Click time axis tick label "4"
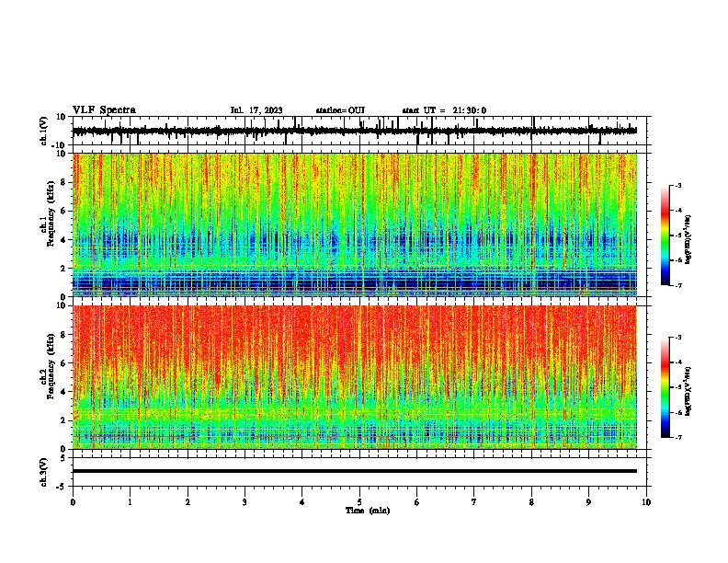This screenshot has height=563, width=728. pyautogui.click(x=302, y=502)
